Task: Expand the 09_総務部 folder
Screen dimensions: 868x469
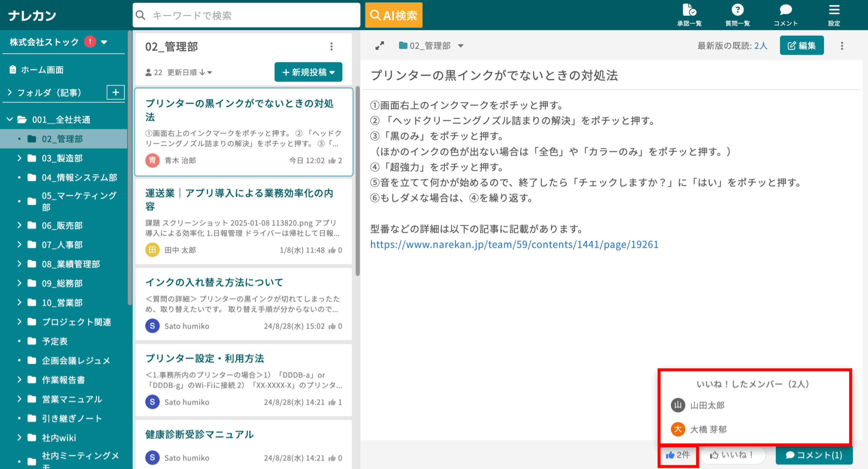Action: 19,283
